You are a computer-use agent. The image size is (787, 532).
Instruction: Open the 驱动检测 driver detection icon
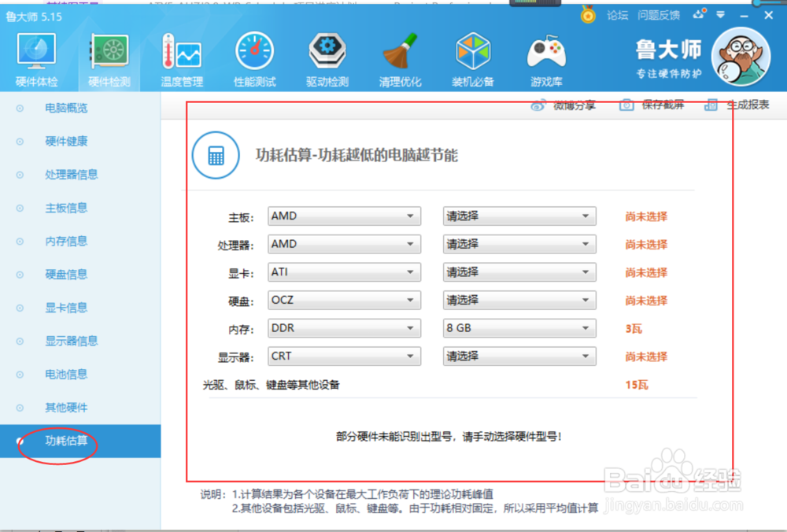tap(327, 51)
